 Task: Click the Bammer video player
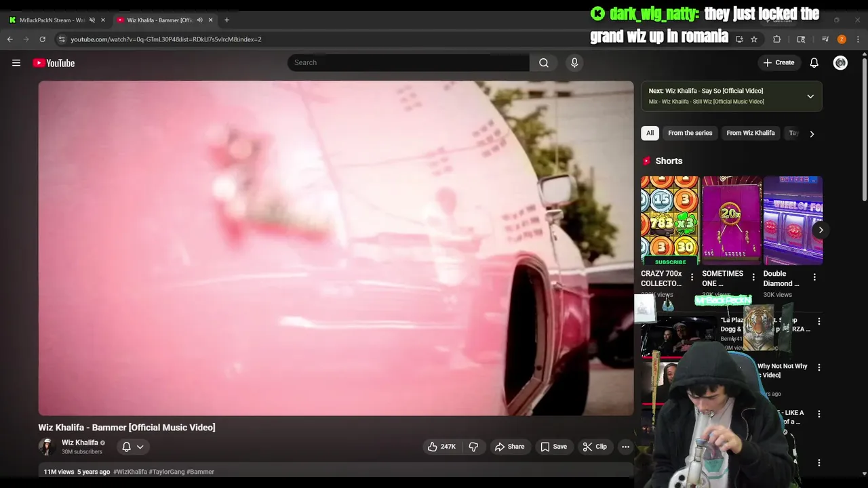(336, 248)
